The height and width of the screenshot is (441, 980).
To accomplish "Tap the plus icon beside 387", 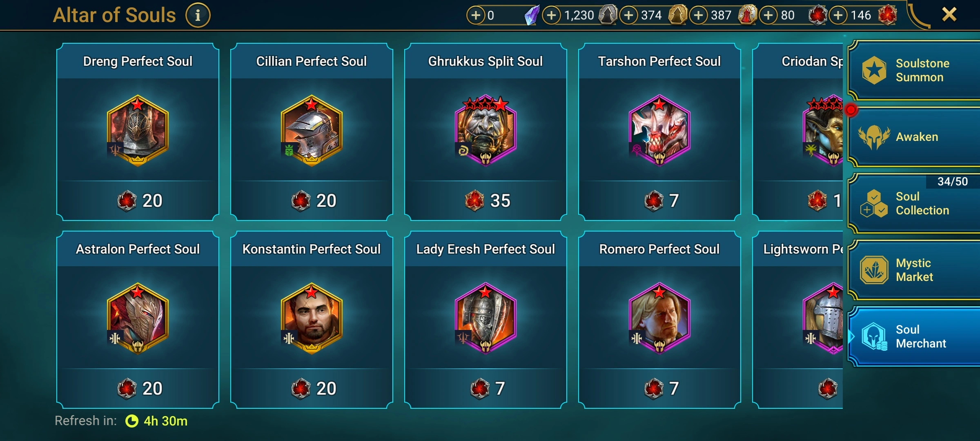I will pos(699,16).
